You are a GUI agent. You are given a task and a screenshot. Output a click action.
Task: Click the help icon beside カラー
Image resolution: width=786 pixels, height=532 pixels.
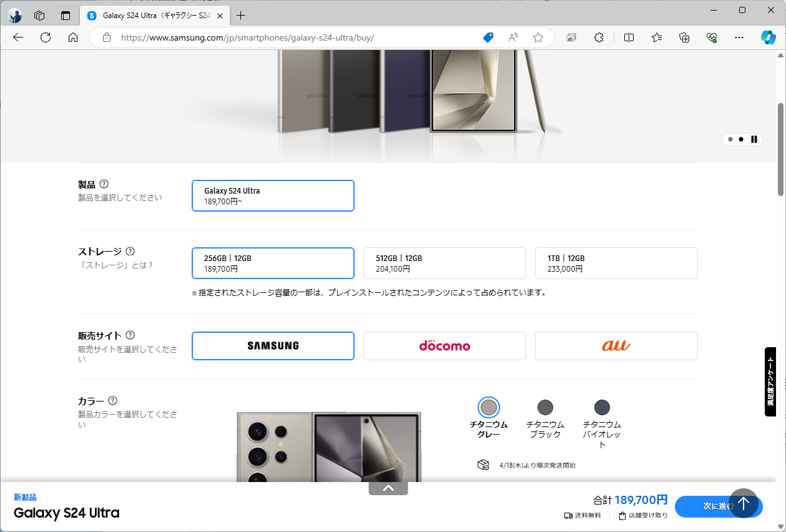113,401
